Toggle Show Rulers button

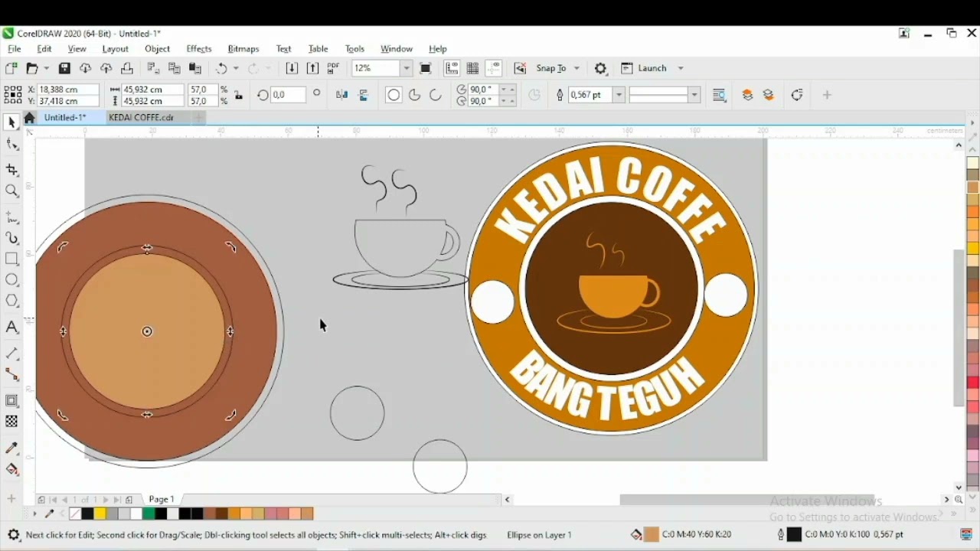click(x=452, y=69)
